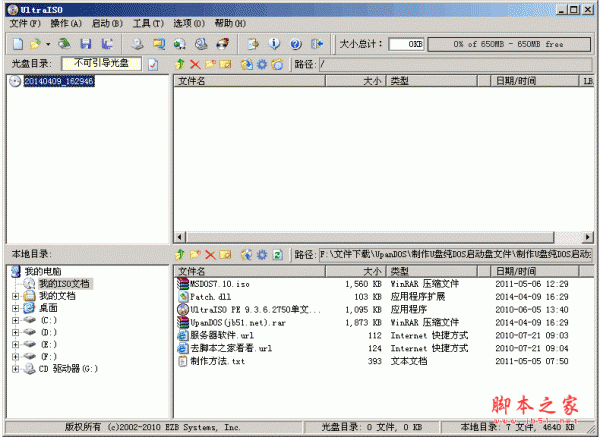Click the disc pane New folder icon
The image size is (600, 437).
(210, 64)
